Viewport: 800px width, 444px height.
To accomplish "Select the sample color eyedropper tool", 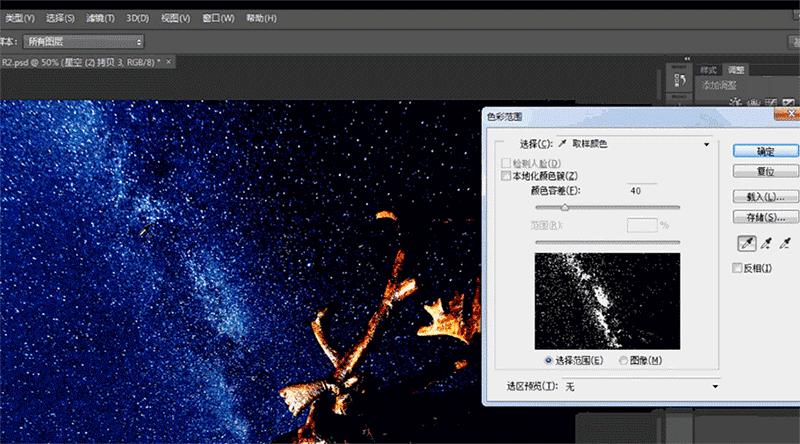I will tap(746, 243).
